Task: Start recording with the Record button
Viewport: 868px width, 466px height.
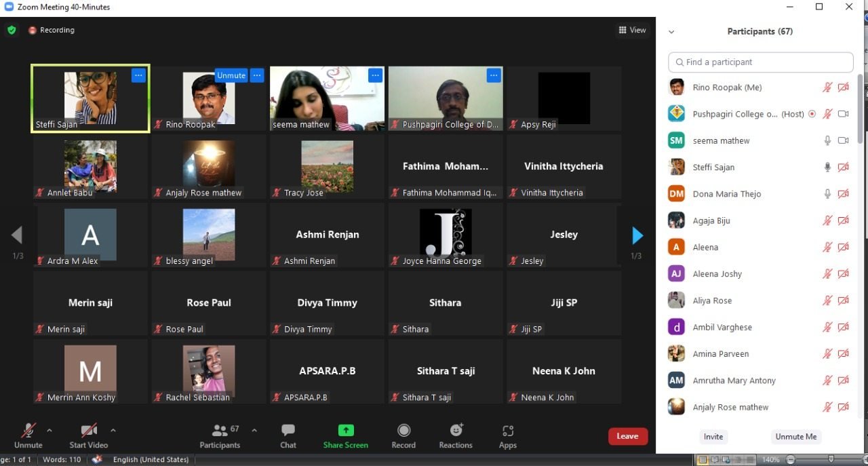Action: click(x=403, y=435)
